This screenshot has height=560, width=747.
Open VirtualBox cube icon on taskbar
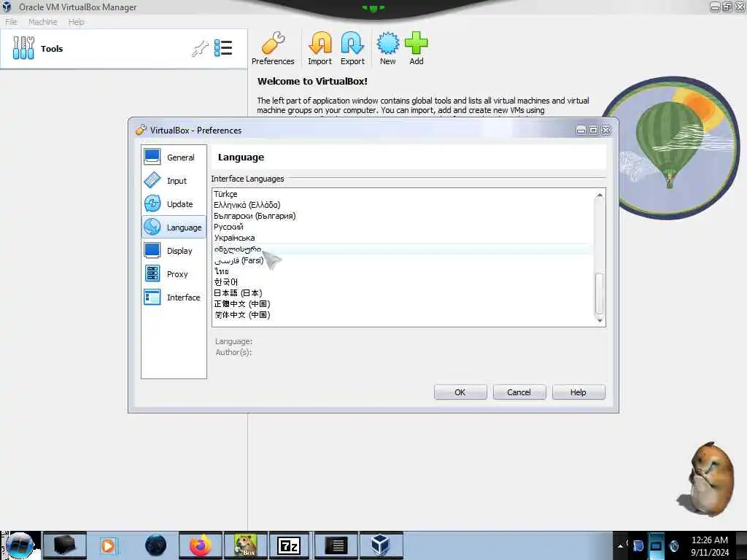coord(380,545)
